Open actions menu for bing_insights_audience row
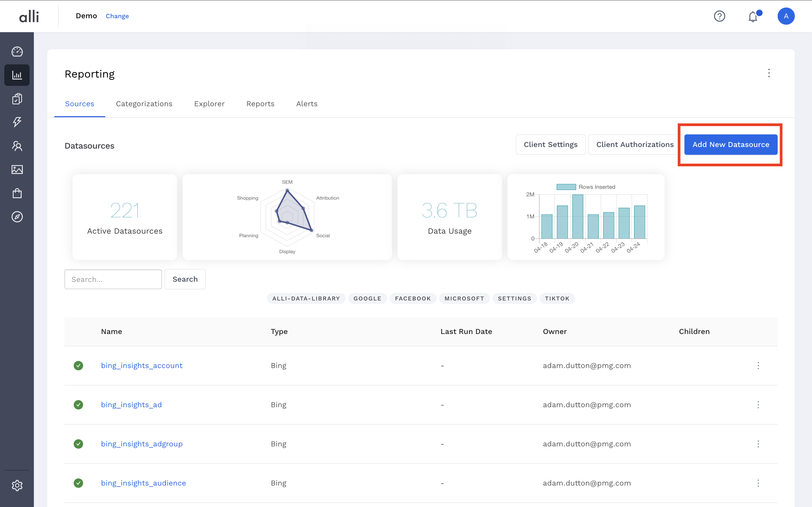Image resolution: width=812 pixels, height=507 pixels. (x=758, y=483)
